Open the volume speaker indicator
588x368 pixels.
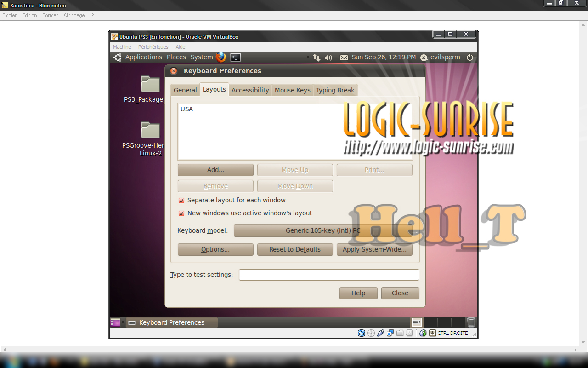click(x=328, y=57)
